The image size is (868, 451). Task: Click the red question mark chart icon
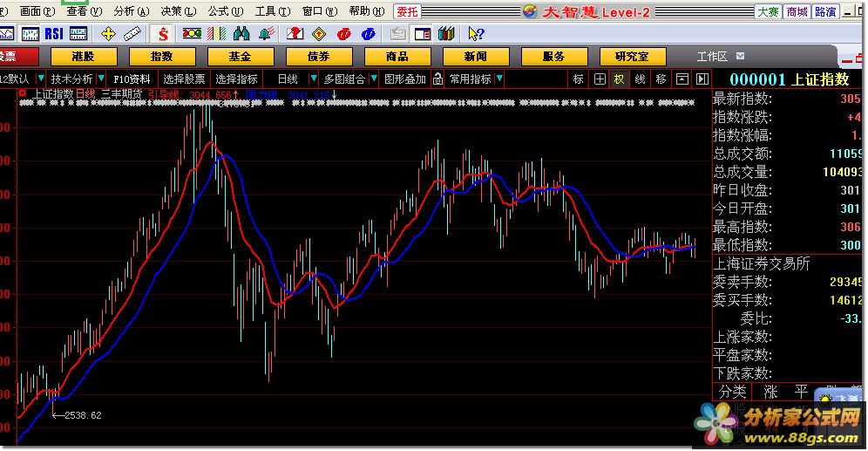pos(295,34)
